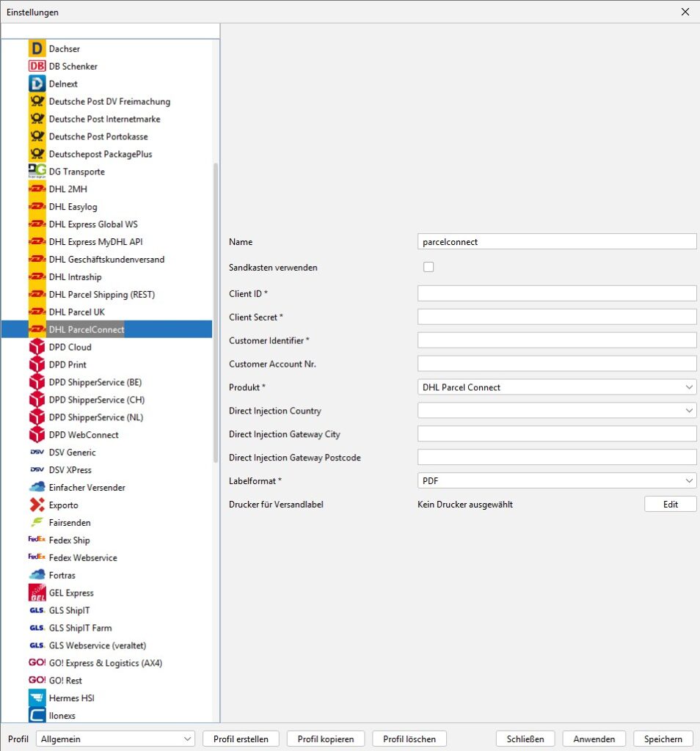Image resolution: width=700 pixels, height=751 pixels.
Task: Select DHL Parcel UK in list
Action: [76, 312]
